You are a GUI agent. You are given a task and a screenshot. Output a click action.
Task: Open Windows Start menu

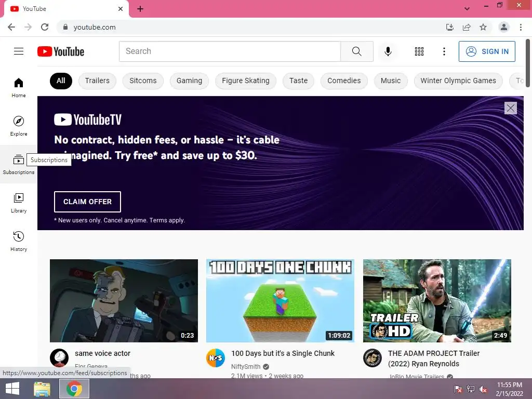pyautogui.click(x=12, y=389)
